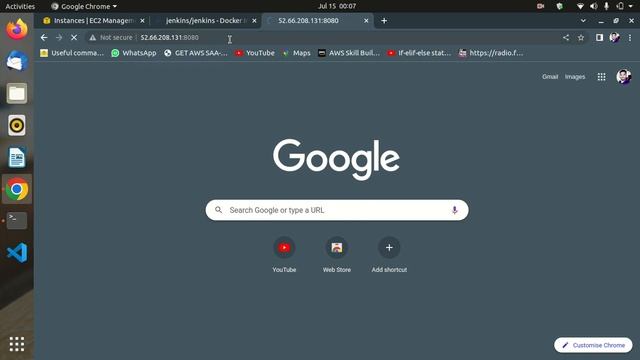Open a new tab
The image size is (640, 360).
pyautogui.click(x=384, y=21)
